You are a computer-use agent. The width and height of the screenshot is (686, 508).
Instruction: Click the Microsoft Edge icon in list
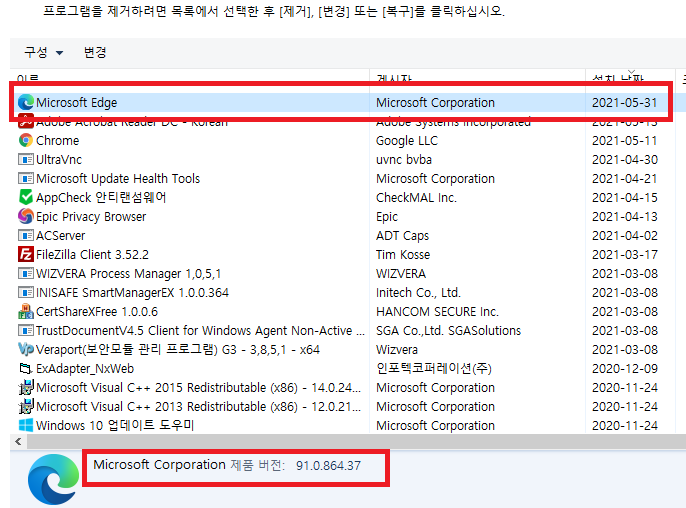[x=26, y=102]
